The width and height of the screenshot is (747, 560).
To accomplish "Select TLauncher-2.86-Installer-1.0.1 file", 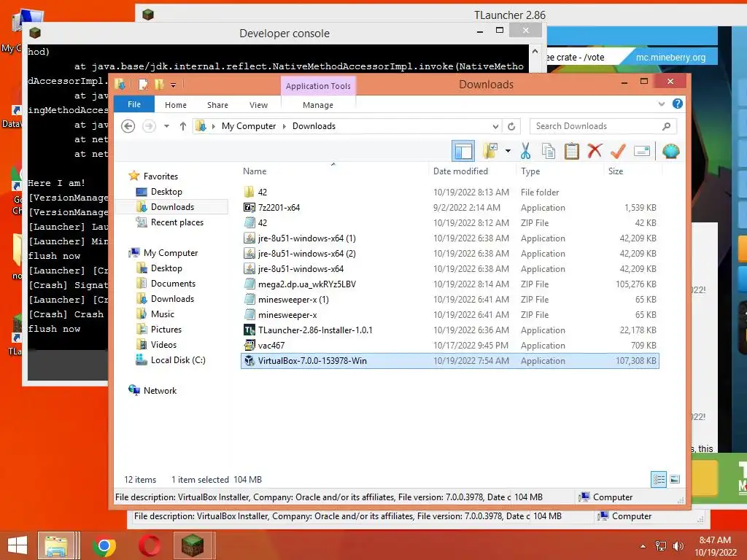I will click(449, 330).
